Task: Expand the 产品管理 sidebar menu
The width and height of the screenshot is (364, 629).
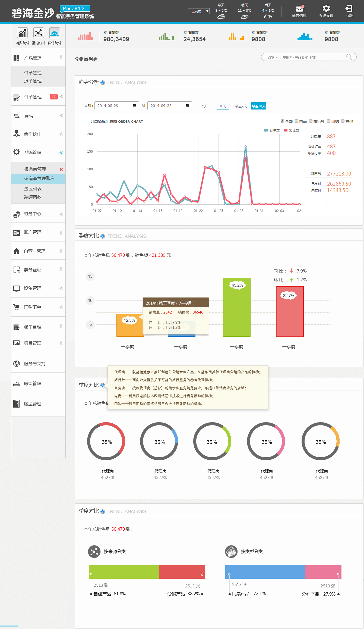Action: pos(38,58)
